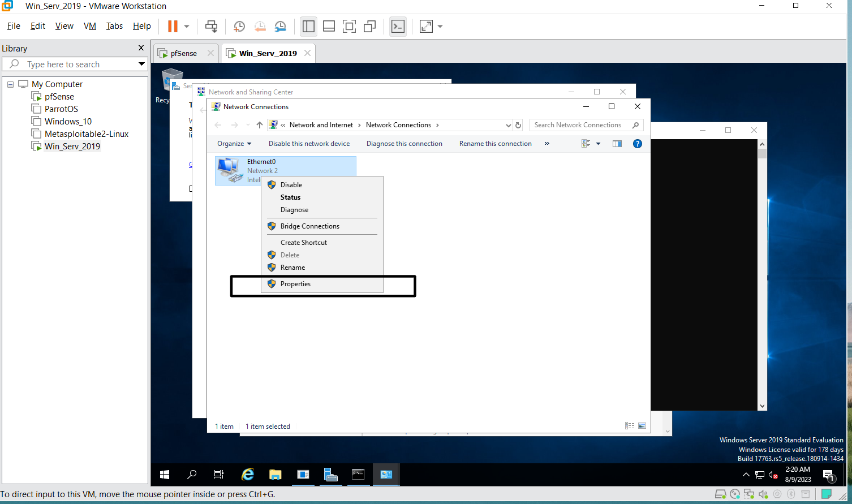Open guest notification center icon
This screenshot has height=504, width=852.
click(829, 475)
